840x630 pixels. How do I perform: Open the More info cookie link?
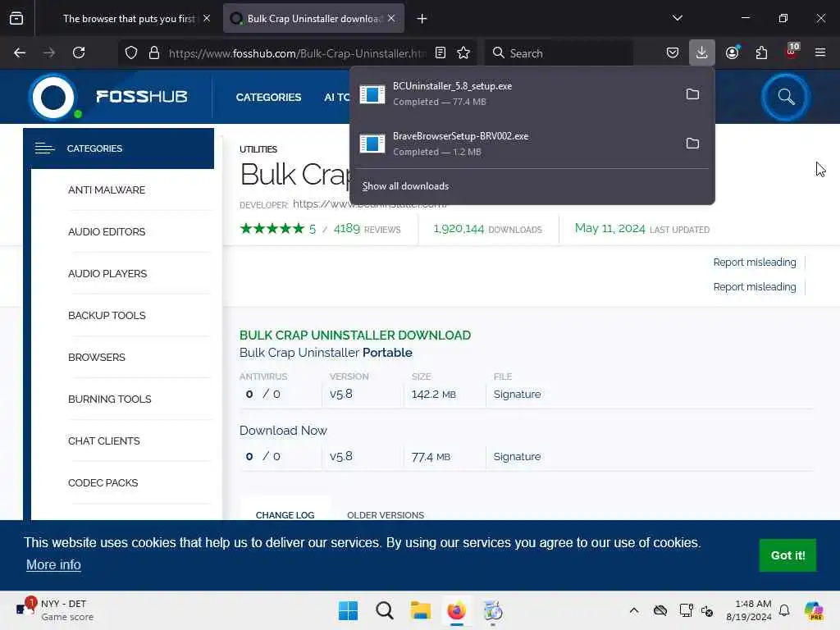click(53, 564)
